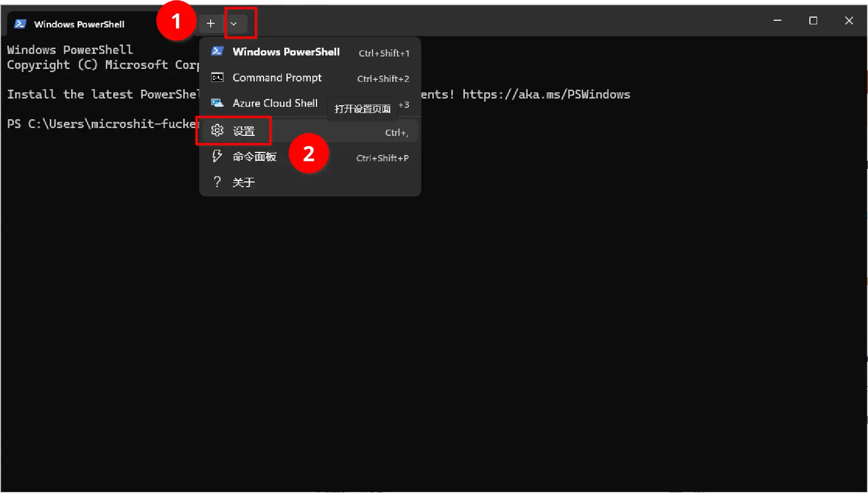Minimize the terminal window
The width and height of the screenshot is (868, 493).
click(777, 21)
